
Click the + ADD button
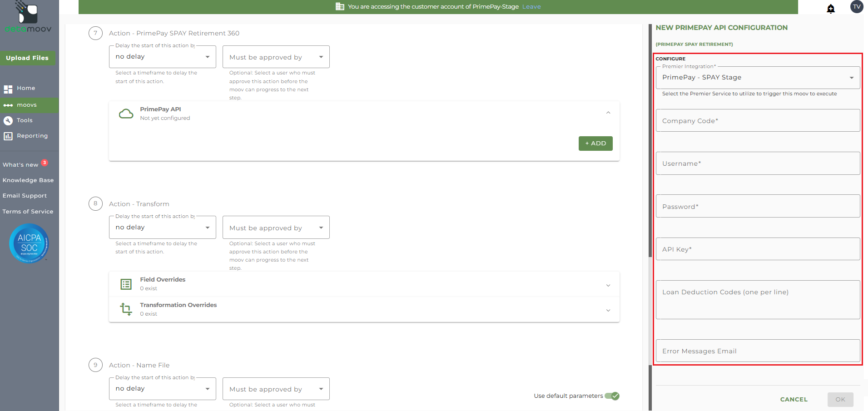pyautogui.click(x=595, y=144)
